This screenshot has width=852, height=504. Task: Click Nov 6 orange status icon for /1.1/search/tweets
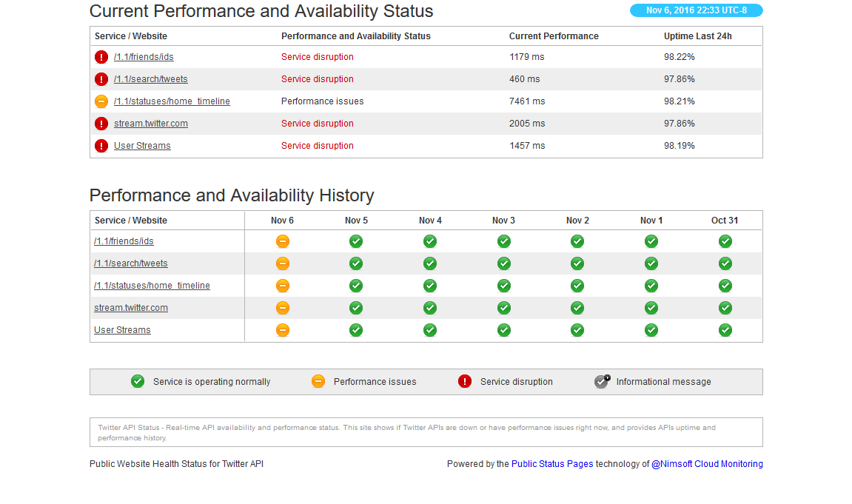tap(282, 263)
